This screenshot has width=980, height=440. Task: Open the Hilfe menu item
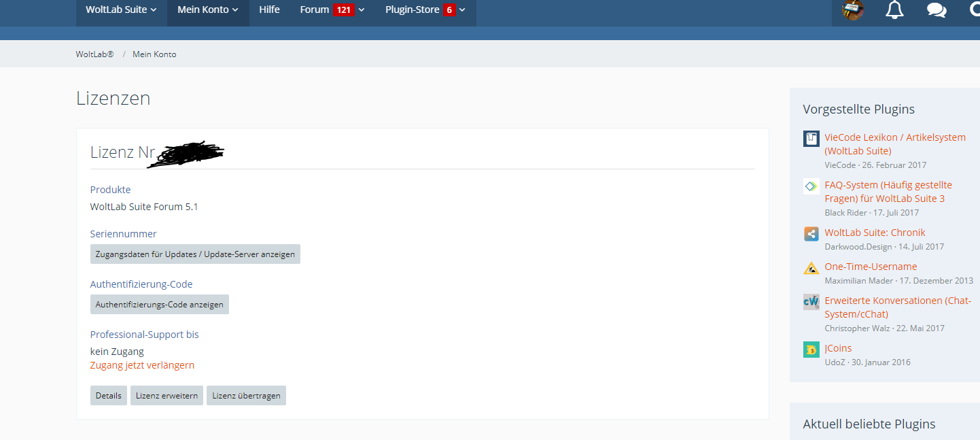[269, 10]
